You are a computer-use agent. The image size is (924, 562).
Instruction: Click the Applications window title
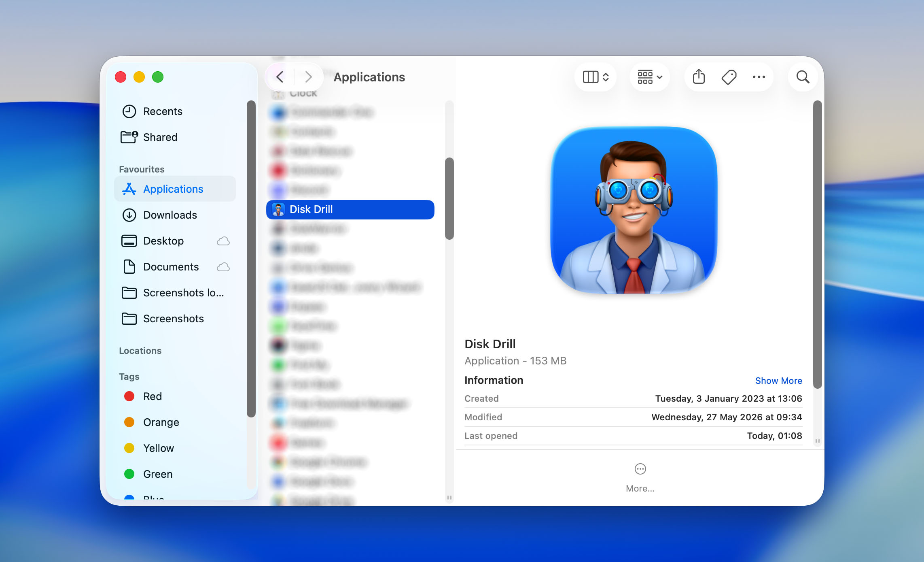[369, 77]
